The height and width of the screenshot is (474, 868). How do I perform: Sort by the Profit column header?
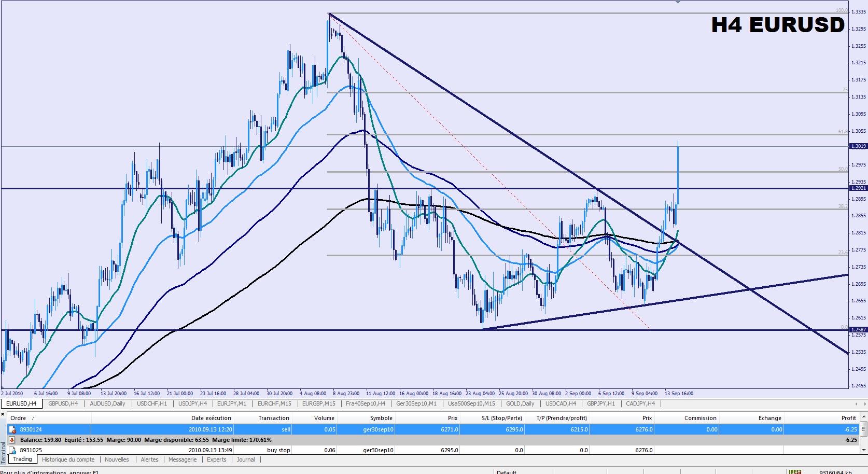[x=821, y=418]
